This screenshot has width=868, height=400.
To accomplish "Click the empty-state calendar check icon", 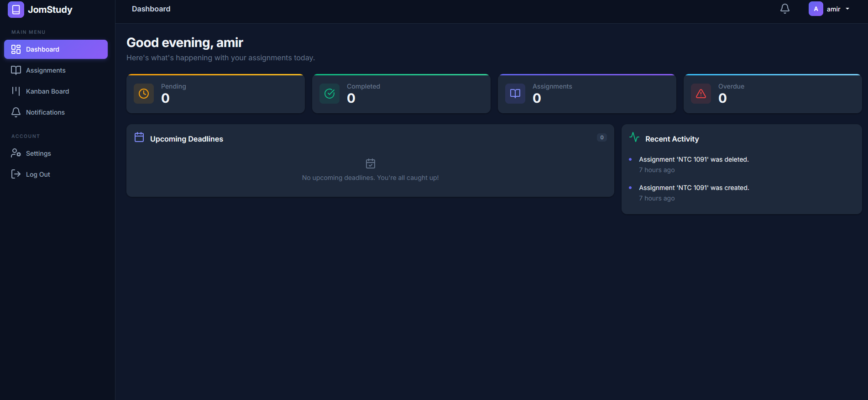I will [x=371, y=163].
